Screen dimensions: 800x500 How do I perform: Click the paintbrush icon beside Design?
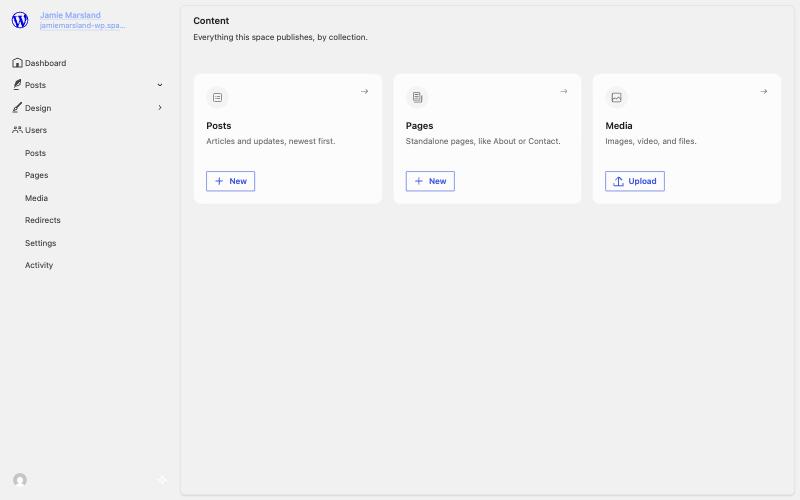17,108
